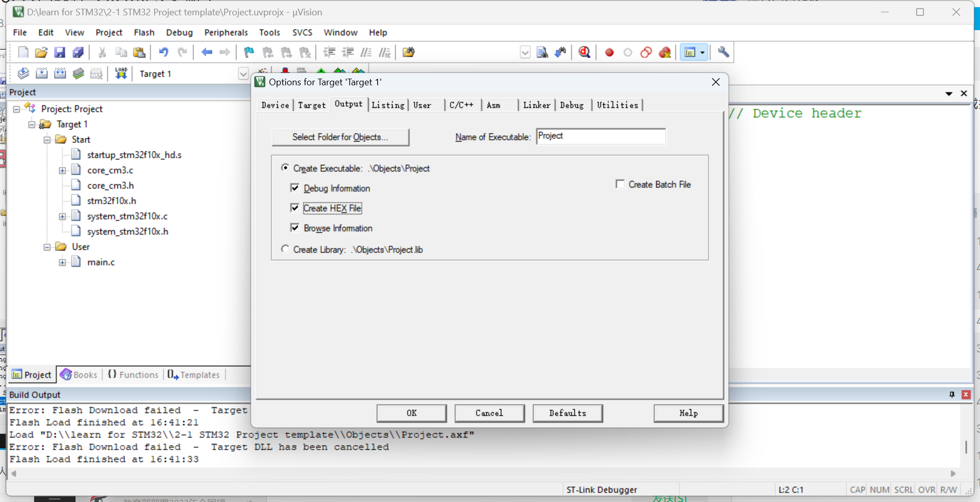This screenshot has width=980, height=502.
Task: Undo the last edit via the toolbar
Action: tap(163, 52)
